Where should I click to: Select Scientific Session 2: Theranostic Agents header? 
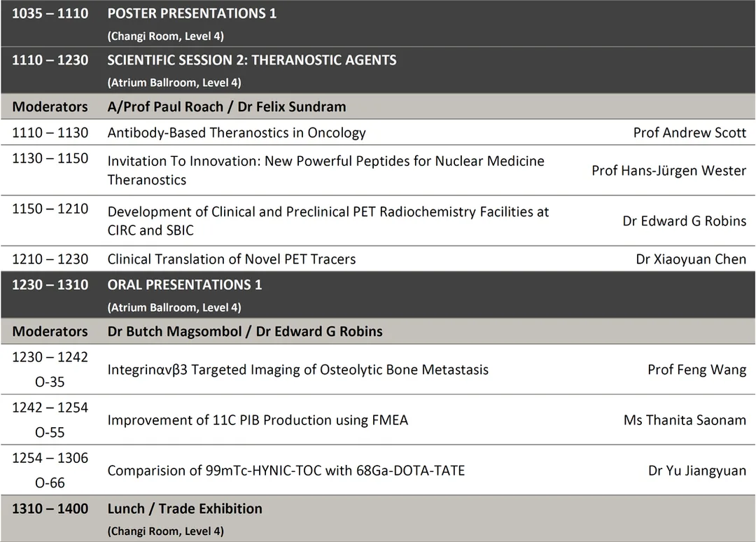[252, 60]
